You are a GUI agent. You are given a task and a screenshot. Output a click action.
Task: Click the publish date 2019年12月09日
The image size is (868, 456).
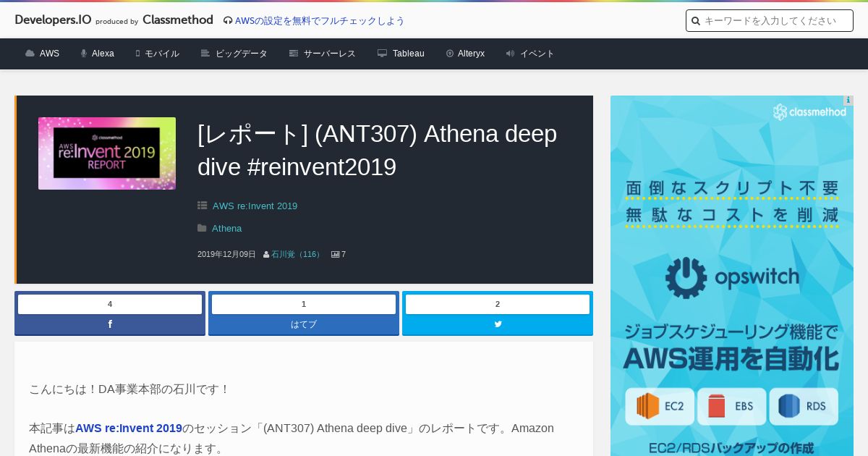point(226,255)
